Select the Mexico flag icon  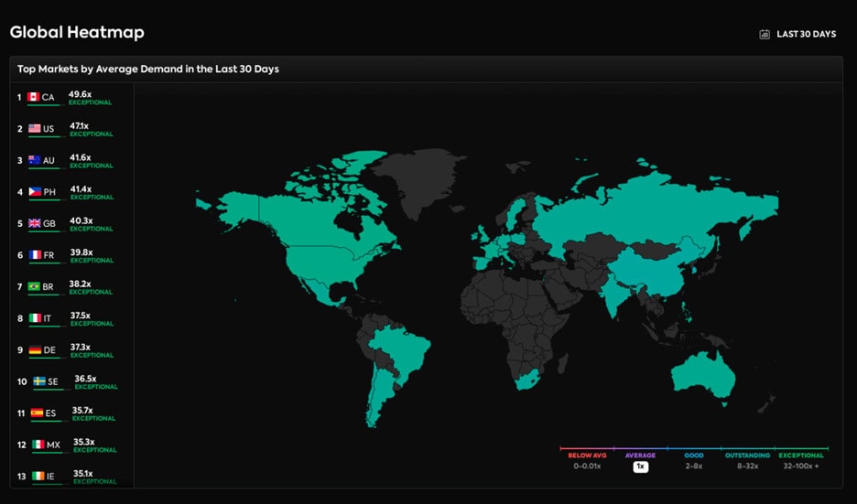[x=38, y=445]
